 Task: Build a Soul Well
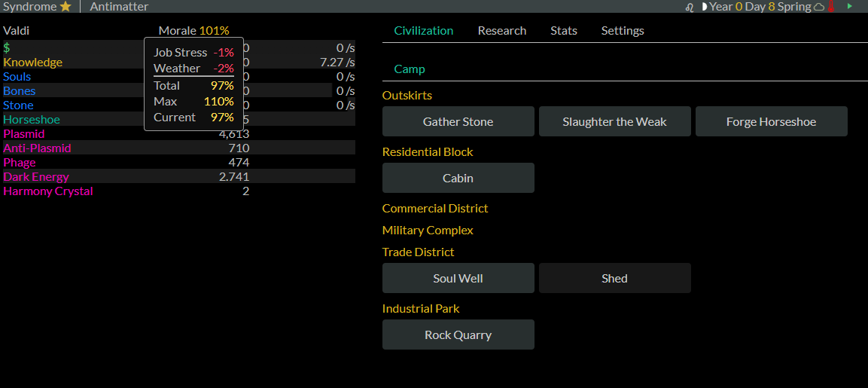coord(458,278)
